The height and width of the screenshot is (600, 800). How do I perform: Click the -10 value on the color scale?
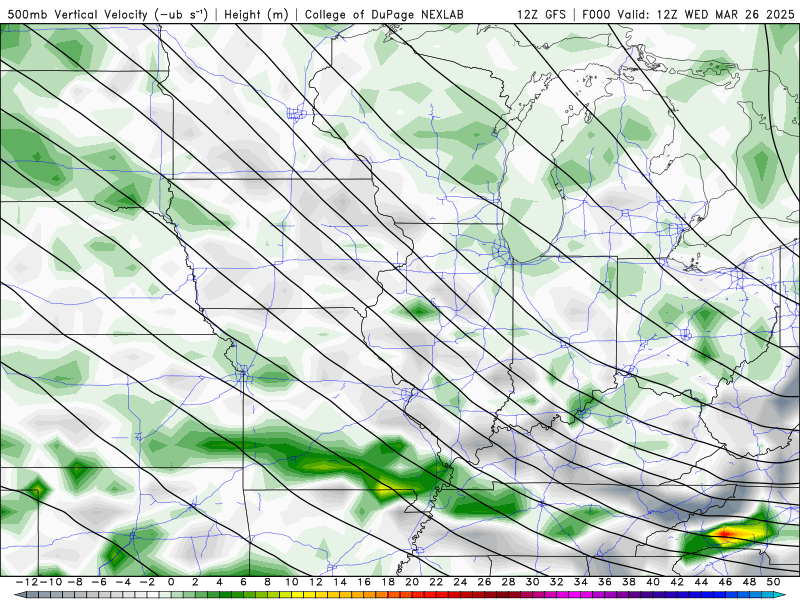(x=50, y=582)
